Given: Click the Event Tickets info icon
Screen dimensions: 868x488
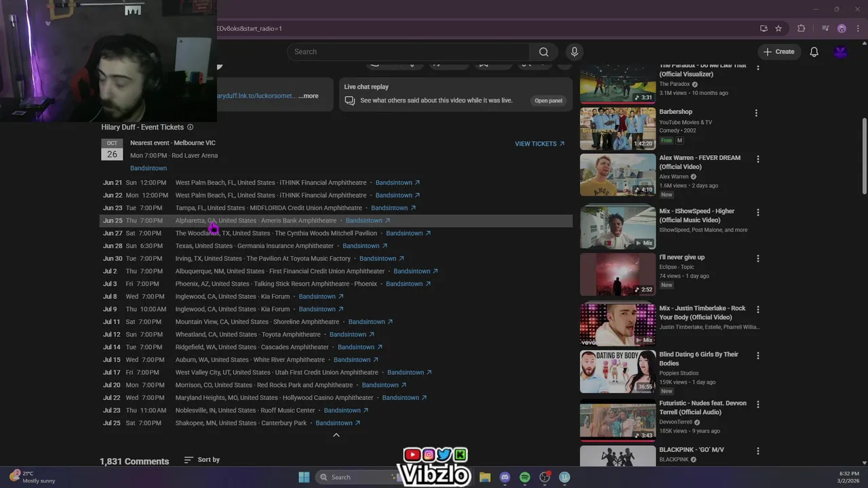Looking at the screenshot, I should tap(190, 127).
